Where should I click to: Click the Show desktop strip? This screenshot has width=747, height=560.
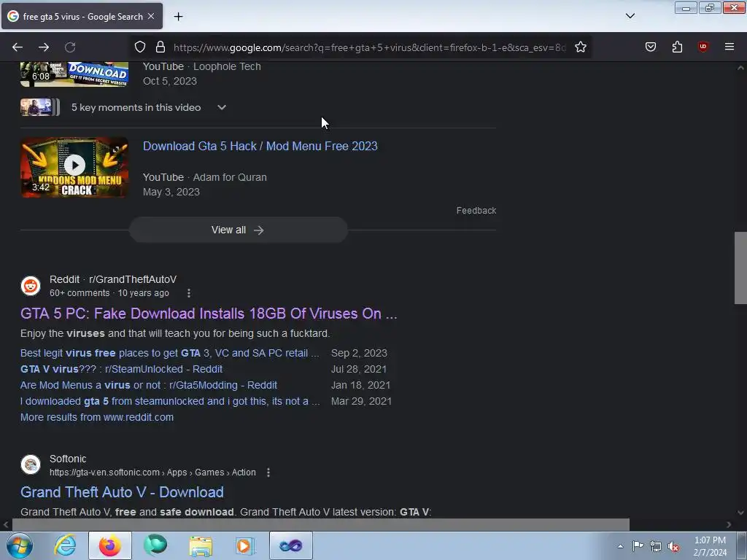[742, 545]
